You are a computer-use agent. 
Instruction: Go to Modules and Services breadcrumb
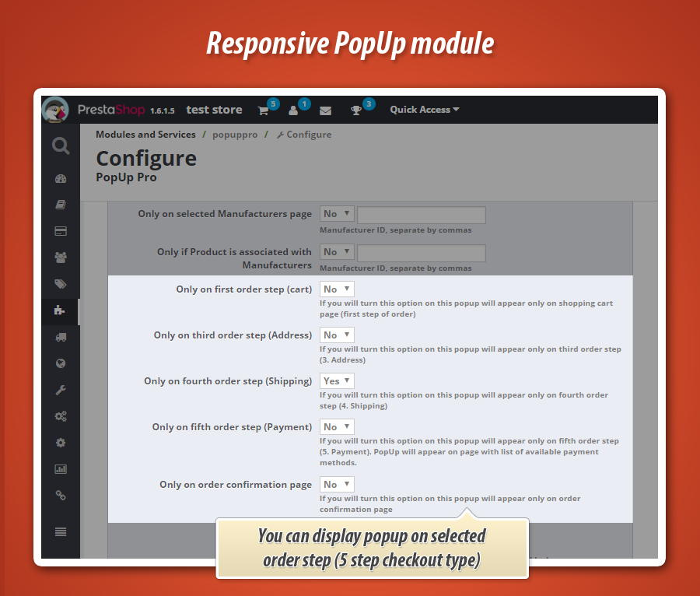pyautogui.click(x=145, y=134)
